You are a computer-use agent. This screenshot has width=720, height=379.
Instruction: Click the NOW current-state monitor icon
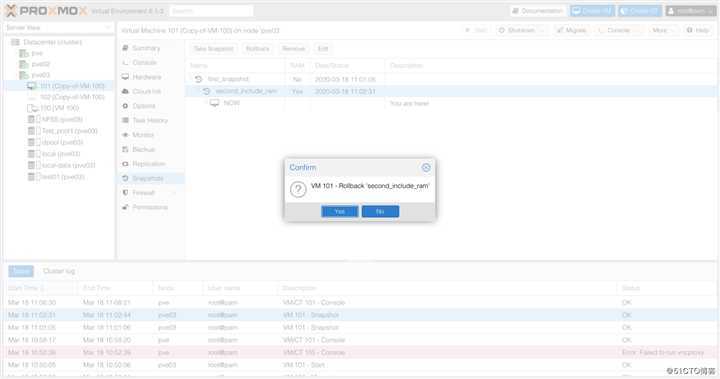(x=214, y=103)
